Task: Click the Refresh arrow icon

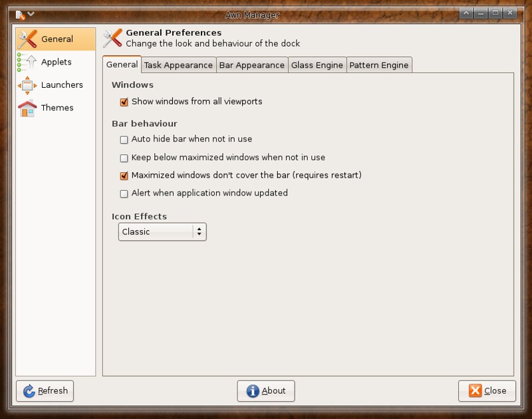Action: (29, 391)
